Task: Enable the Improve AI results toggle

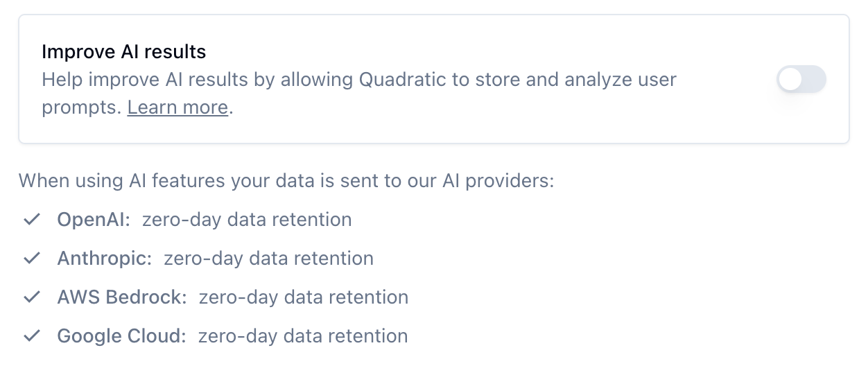Action: point(801,80)
